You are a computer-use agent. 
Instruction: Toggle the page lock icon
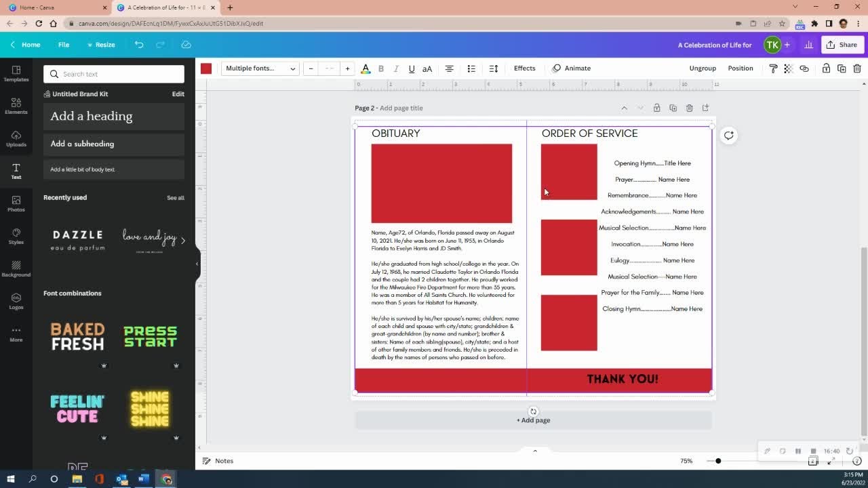point(656,108)
